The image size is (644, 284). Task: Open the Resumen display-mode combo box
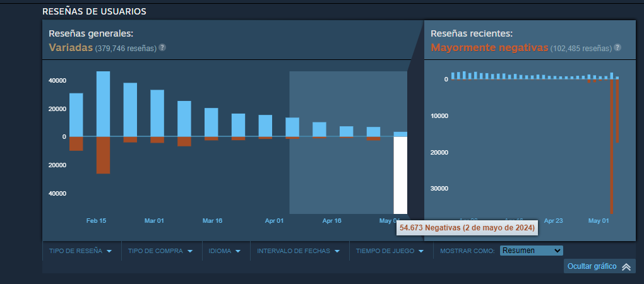531,251
